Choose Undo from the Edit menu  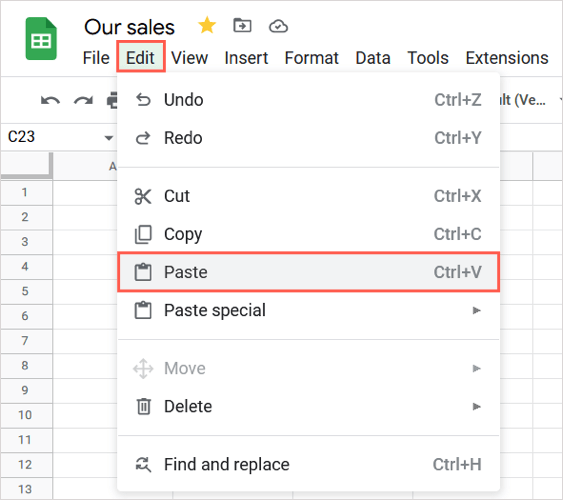[308, 100]
